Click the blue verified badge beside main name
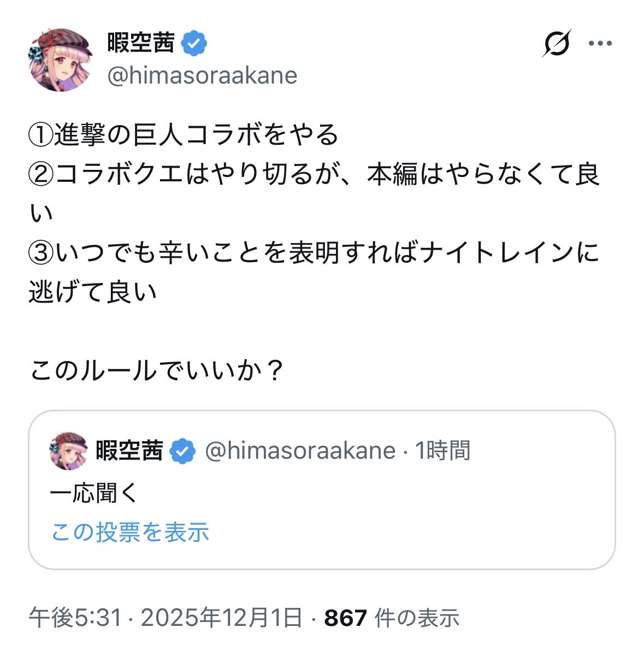The height and width of the screenshot is (651, 644). 194,43
